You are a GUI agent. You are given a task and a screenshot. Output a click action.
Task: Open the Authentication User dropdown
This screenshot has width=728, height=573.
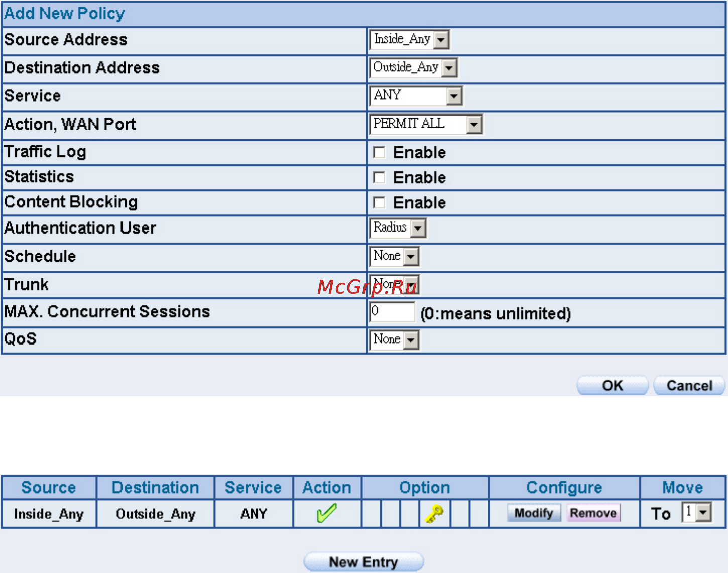coord(398,228)
